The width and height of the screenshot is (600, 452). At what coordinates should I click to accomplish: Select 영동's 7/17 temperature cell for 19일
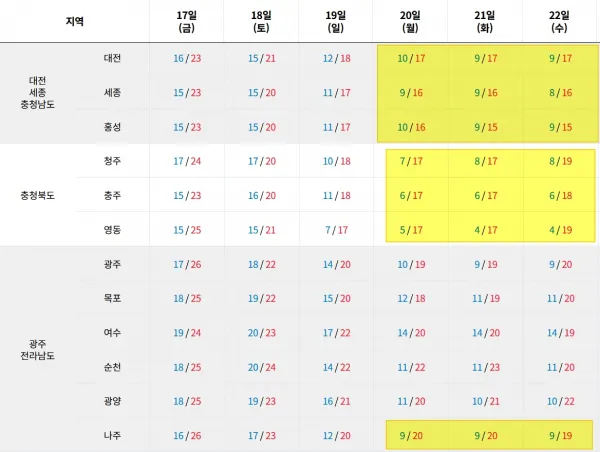pos(337,230)
